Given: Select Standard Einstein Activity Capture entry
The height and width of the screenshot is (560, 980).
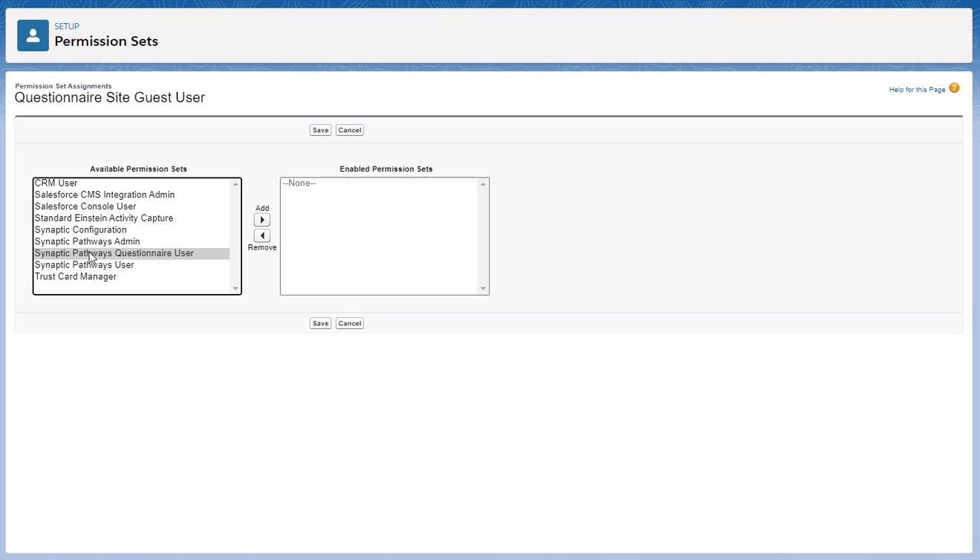Looking at the screenshot, I should pyautogui.click(x=132, y=218).
